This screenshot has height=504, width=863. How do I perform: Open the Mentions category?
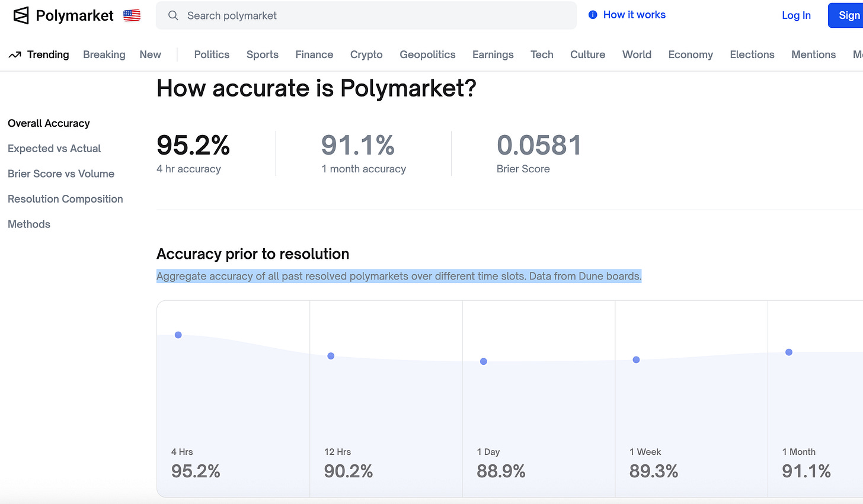814,54
